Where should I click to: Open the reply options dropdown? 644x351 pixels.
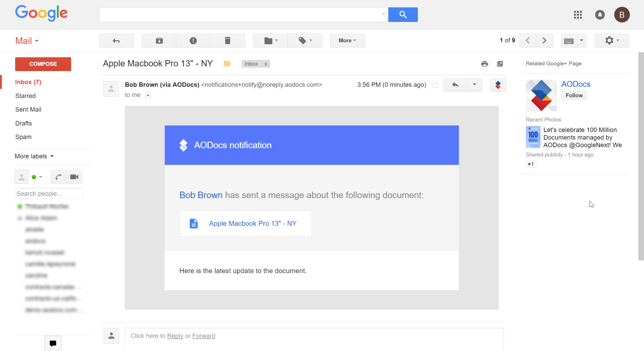(475, 85)
